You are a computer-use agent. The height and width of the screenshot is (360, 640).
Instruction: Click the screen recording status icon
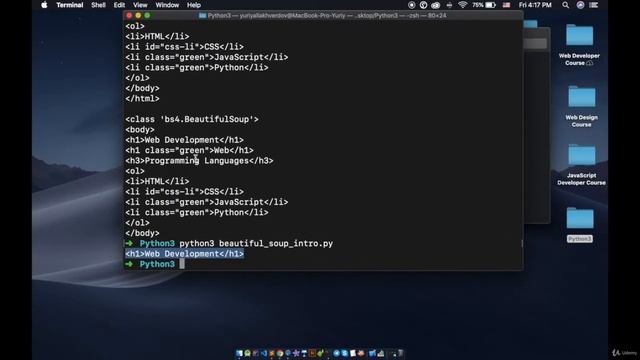point(411,5)
